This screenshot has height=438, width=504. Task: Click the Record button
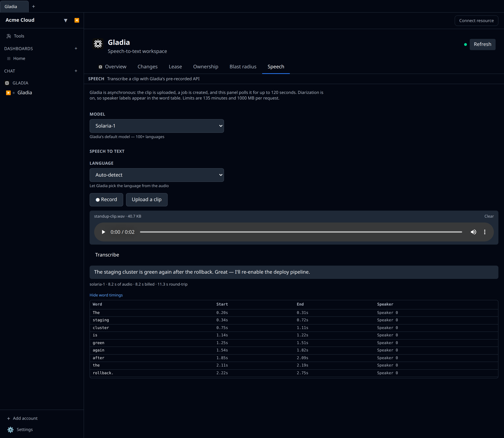coord(106,200)
